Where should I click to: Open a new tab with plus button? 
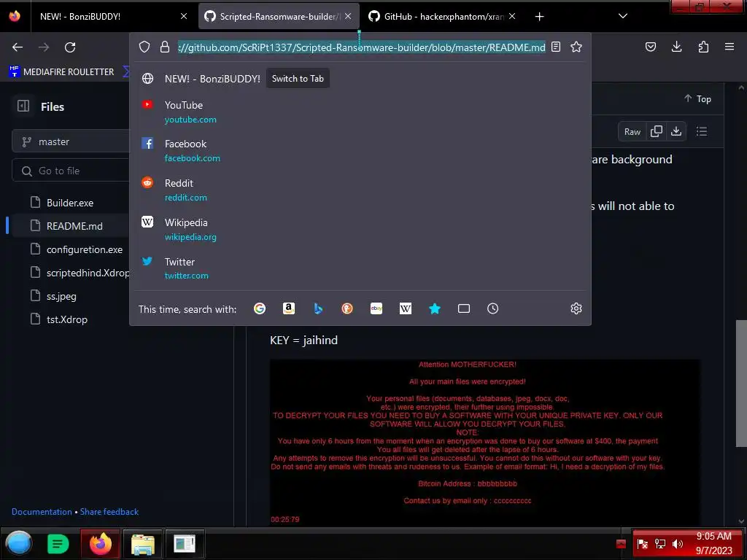(539, 17)
